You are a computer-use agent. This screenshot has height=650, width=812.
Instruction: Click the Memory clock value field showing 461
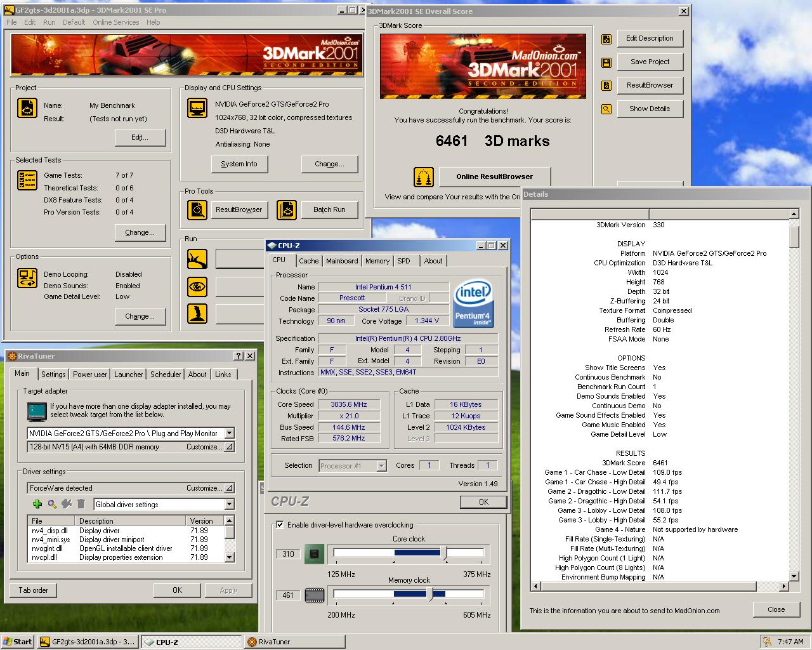pyautogui.click(x=288, y=595)
